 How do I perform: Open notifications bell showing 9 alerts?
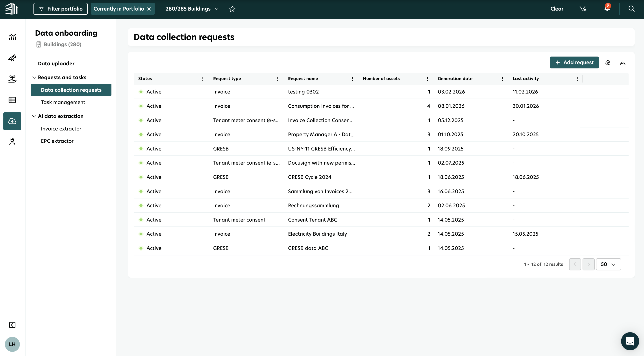pos(607,9)
